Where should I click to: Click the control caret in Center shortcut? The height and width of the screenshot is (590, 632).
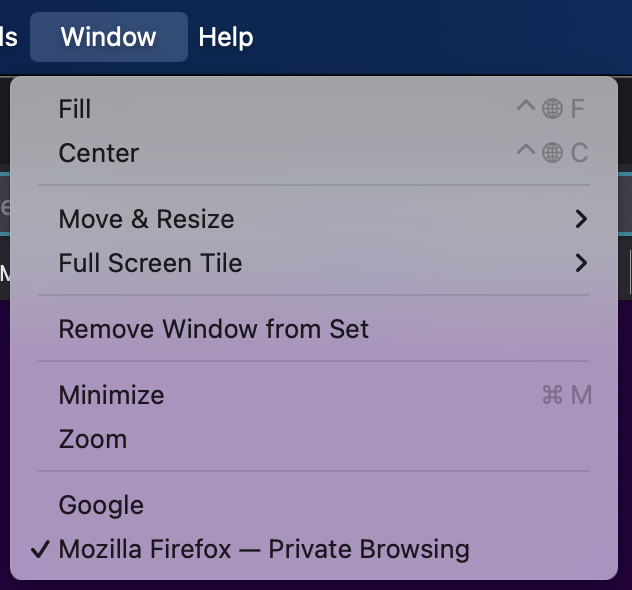(526, 150)
